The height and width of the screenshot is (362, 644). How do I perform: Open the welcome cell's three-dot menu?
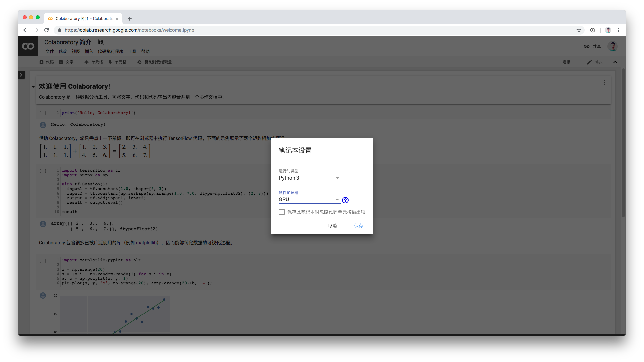pyautogui.click(x=604, y=82)
